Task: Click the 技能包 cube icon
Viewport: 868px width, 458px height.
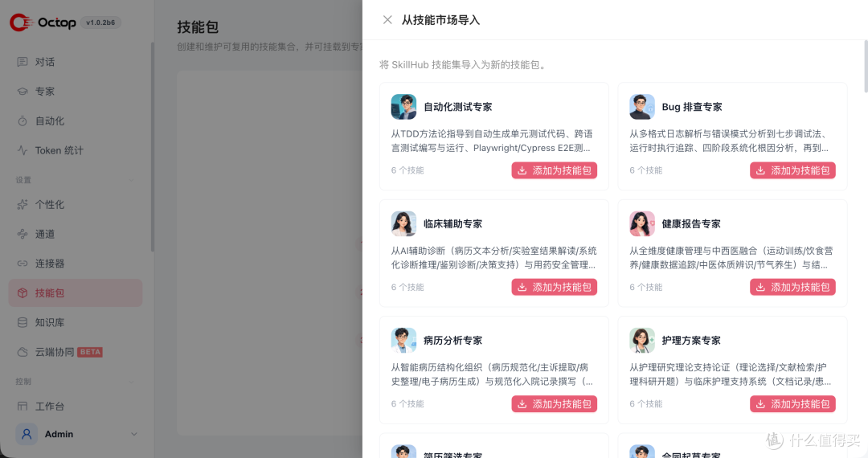Action: (x=23, y=292)
